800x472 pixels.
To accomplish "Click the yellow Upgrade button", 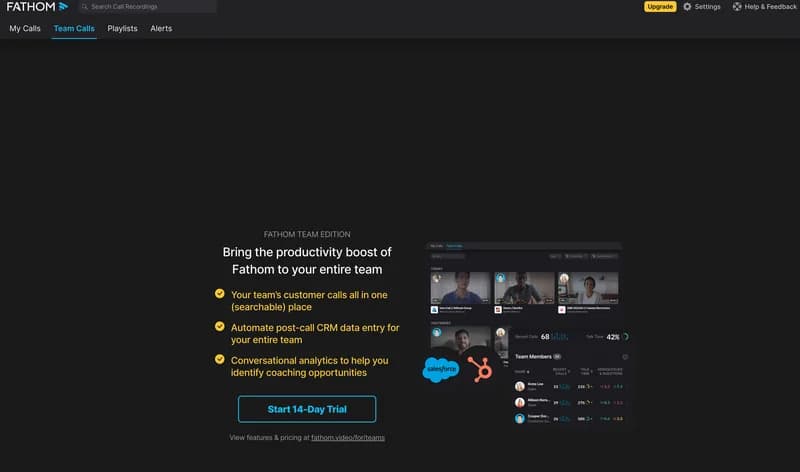I will 660,7.
